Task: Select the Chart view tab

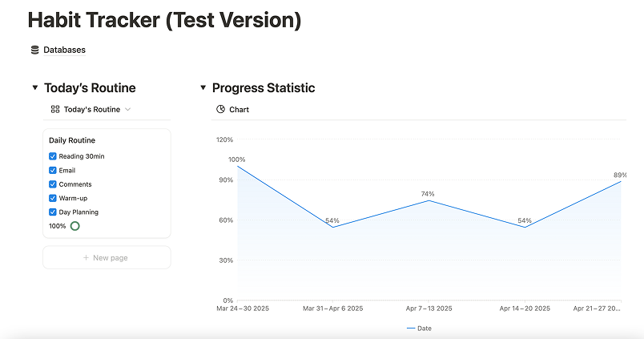Action: pos(233,109)
